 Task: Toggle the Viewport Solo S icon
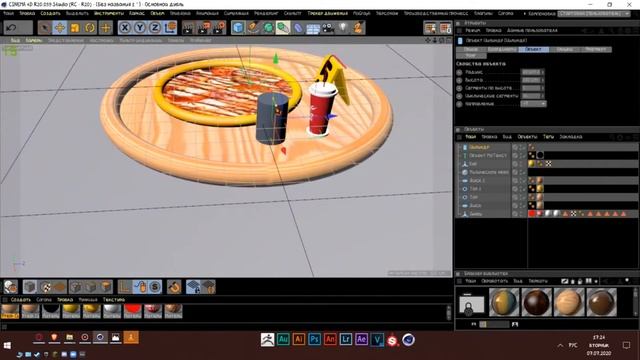point(155,287)
